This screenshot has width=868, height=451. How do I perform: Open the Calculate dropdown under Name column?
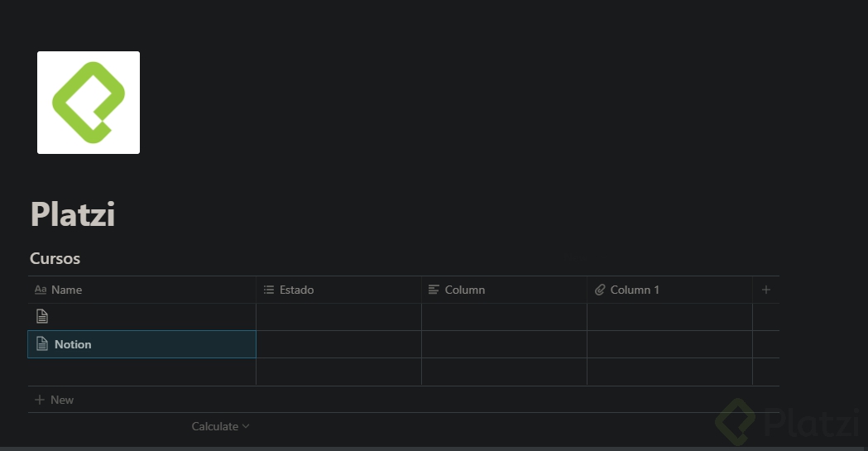click(x=220, y=426)
